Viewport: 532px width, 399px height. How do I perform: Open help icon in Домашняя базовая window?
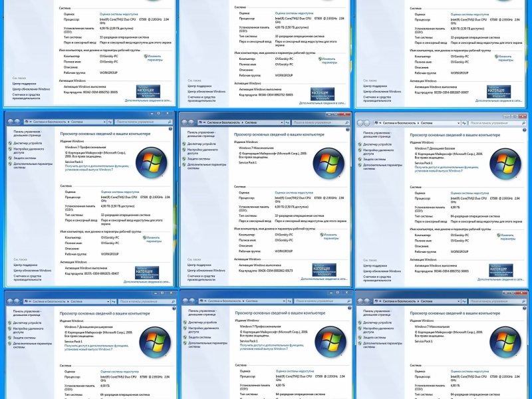click(x=525, y=130)
